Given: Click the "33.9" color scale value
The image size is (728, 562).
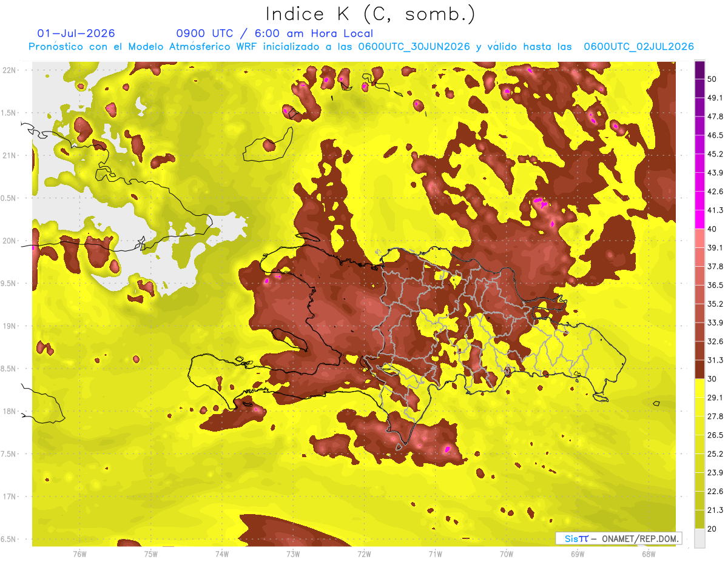Looking at the screenshot, I should 715,323.
